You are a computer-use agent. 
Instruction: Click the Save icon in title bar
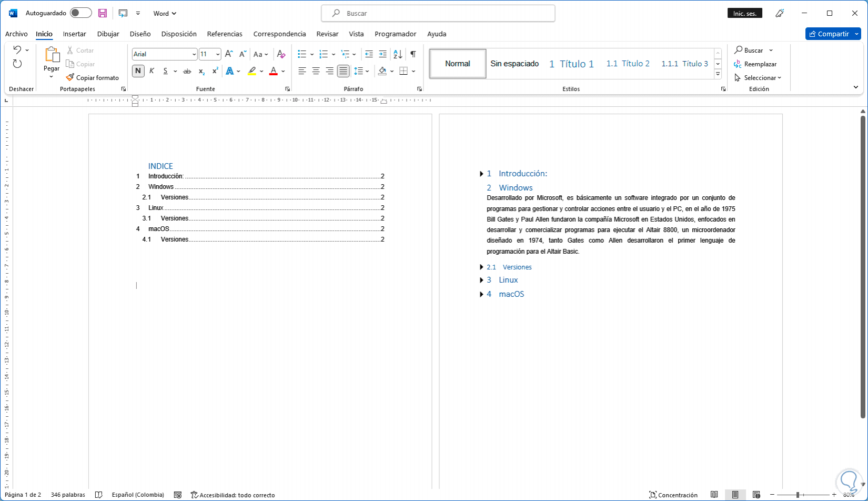[103, 13]
